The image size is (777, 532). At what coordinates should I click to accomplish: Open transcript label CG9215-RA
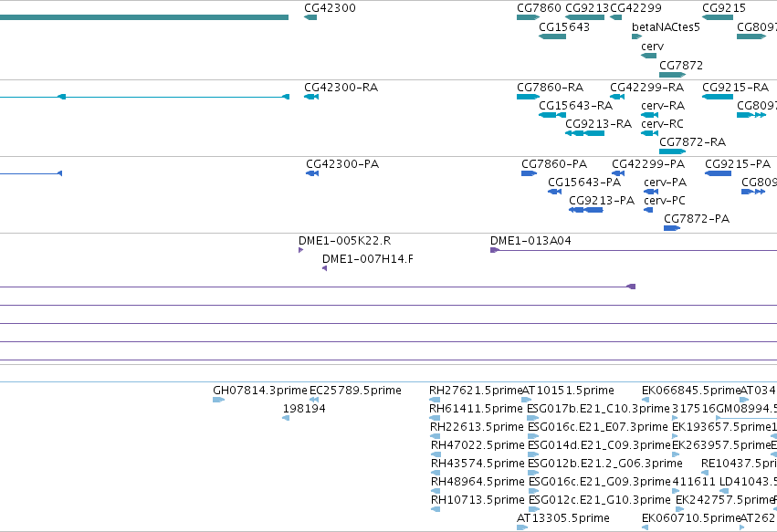[x=735, y=88]
